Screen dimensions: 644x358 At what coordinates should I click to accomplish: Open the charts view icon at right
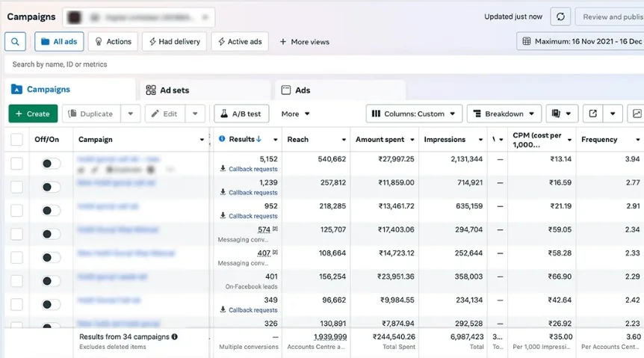coord(637,114)
